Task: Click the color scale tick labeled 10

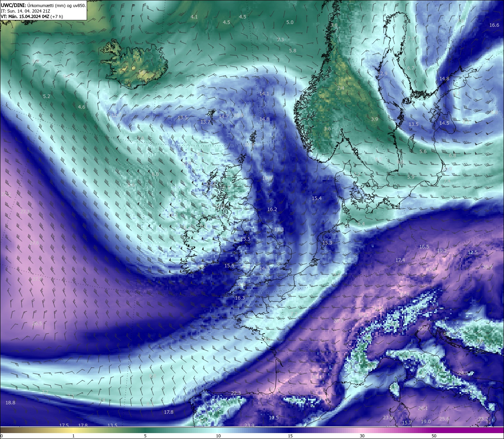Action: click(x=218, y=436)
